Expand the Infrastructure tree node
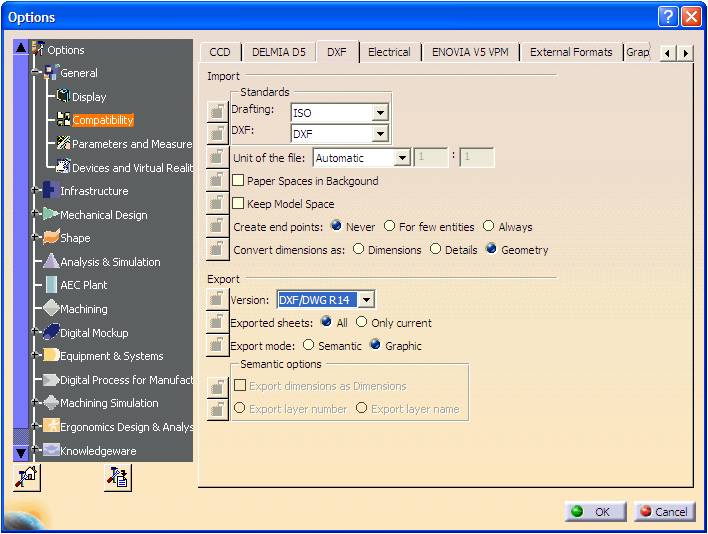Image resolution: width=708 pixels, height=534 pixels. (x=35, y=190)
